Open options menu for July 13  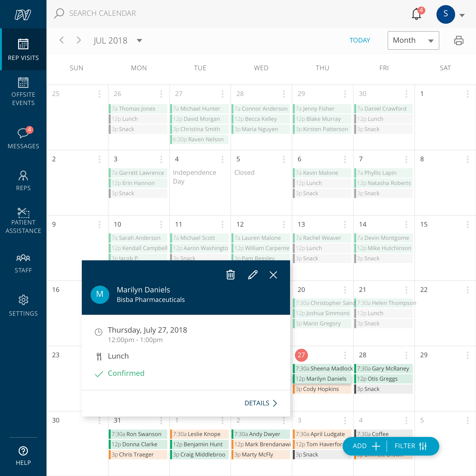click(345, 225)
